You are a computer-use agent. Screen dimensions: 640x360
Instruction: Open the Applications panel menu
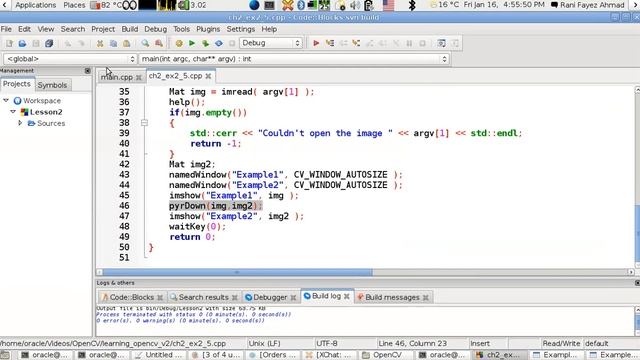coord(36,5)
